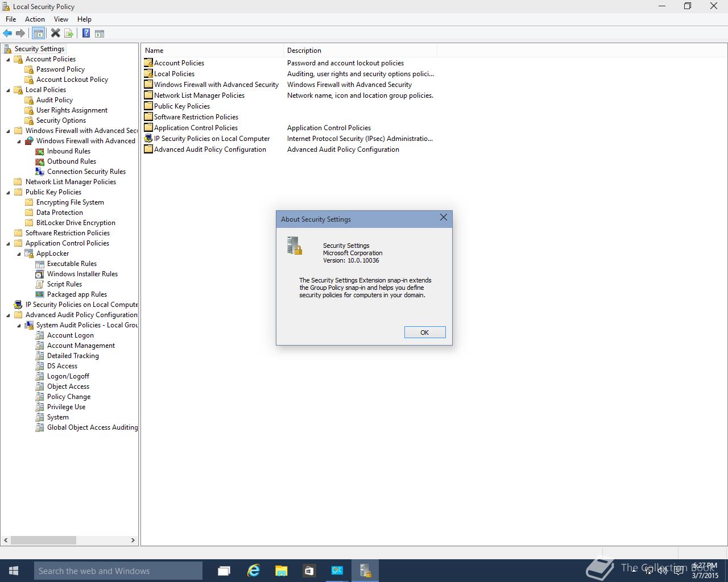Image resolution: width=728 pixels, height=582 pixels.
Task: Click OK in About Security Settings dialog
Action: point(425,332)
